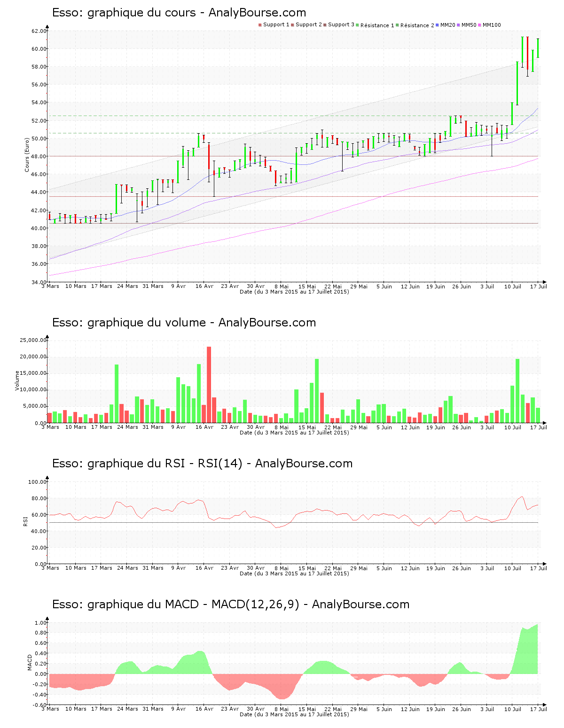The height and width of the screenshot is (728, 564).
Task: Click the Support 1 legend color swatch
Action: click(260, 25)
